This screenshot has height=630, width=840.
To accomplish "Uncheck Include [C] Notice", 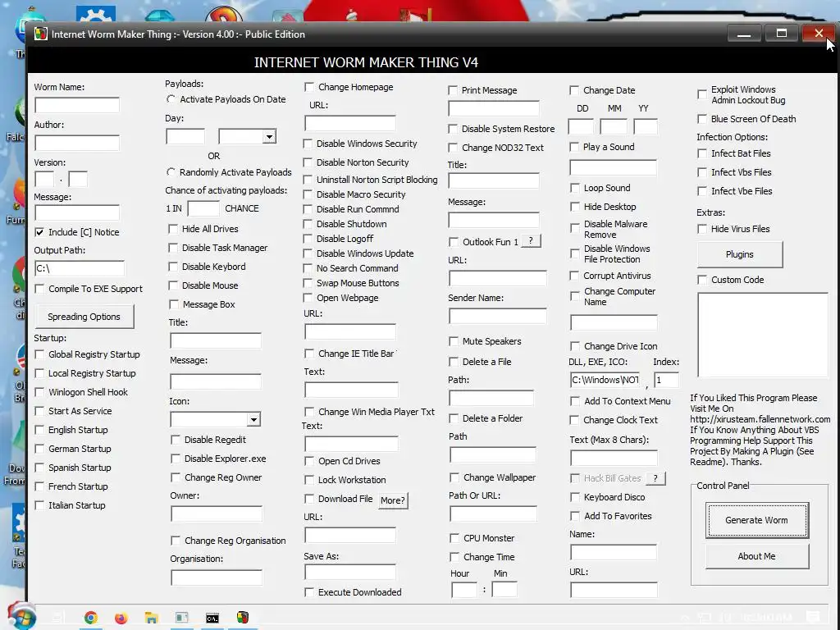I will point(39,232).
